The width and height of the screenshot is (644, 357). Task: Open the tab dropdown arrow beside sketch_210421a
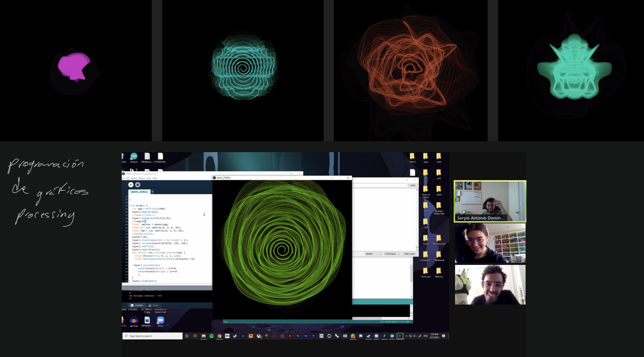point(152,192)
